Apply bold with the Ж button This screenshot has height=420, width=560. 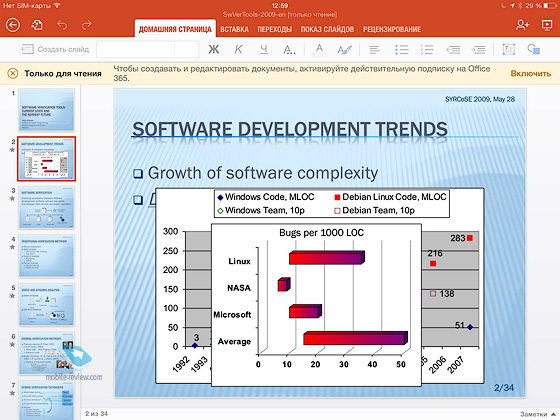point(214,49)
